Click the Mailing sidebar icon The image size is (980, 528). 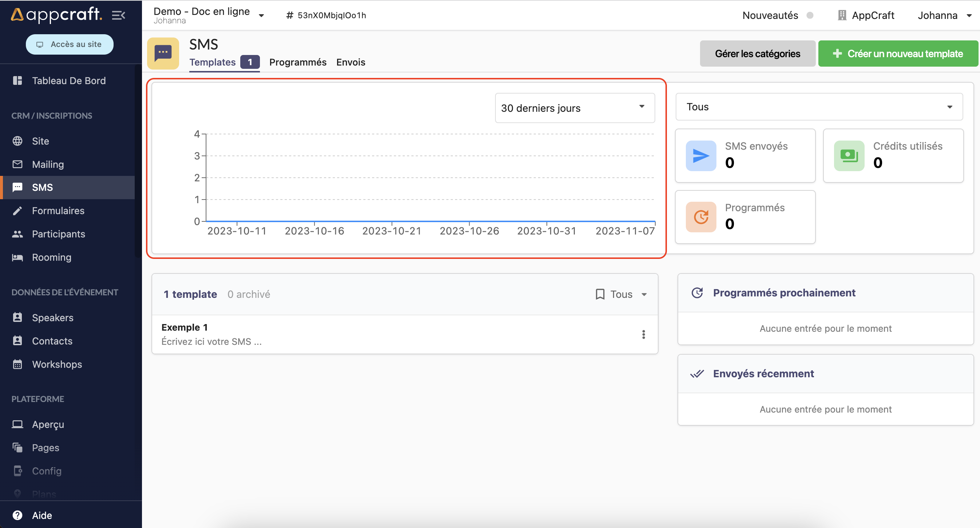[x=17, y=164]
